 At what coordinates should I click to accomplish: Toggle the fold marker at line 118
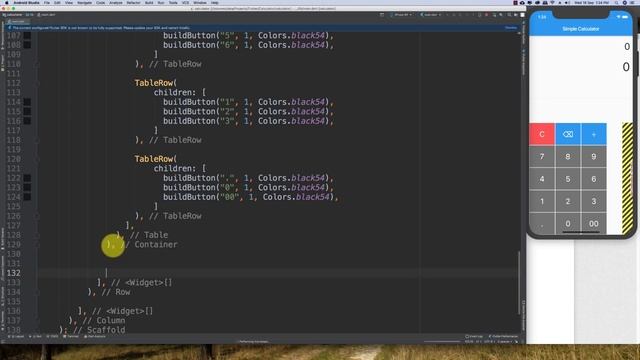(x=37, y=140)
